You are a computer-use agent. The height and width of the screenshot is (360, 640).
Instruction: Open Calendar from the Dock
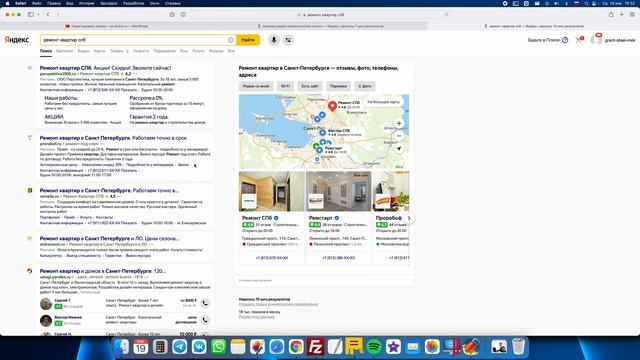point(140,347)
